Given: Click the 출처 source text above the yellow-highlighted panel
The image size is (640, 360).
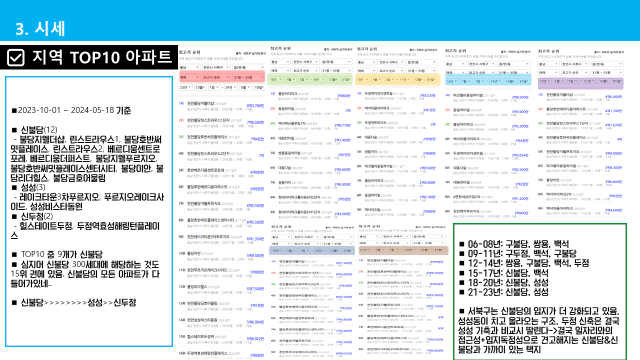Looking at the screenshot, I should click(423, 50).
